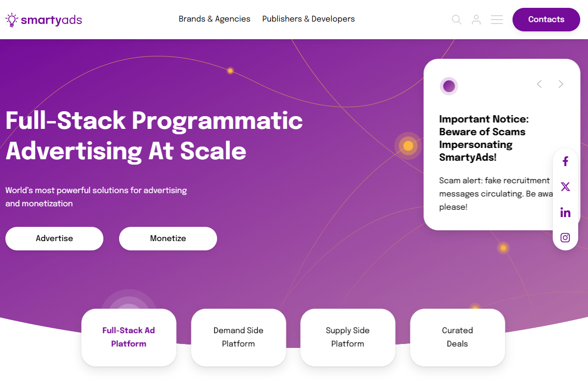Go to the next notice arrow
This screenshot has width=588, height=392.
point(561,84)
